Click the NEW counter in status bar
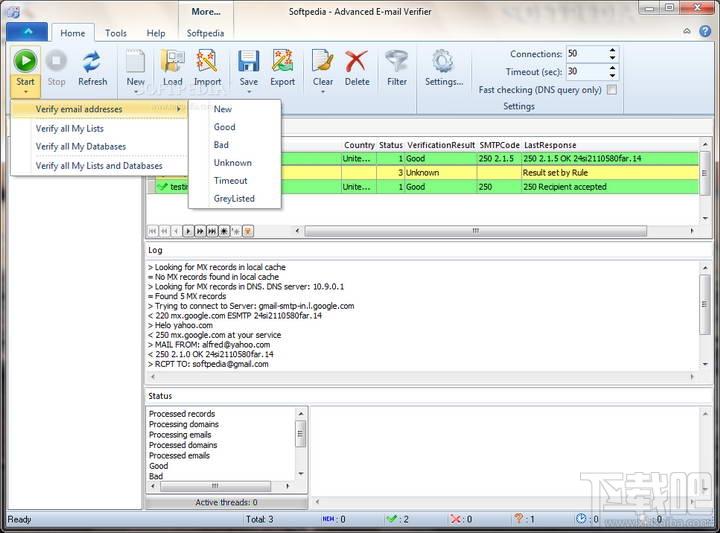The image size is (720, 533). click(x=333, y=519)
